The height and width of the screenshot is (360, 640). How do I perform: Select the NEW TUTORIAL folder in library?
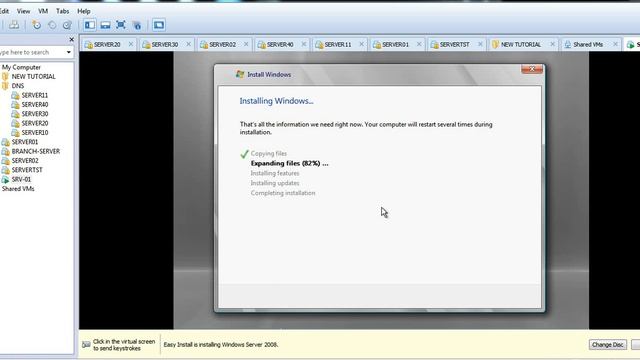33,76
